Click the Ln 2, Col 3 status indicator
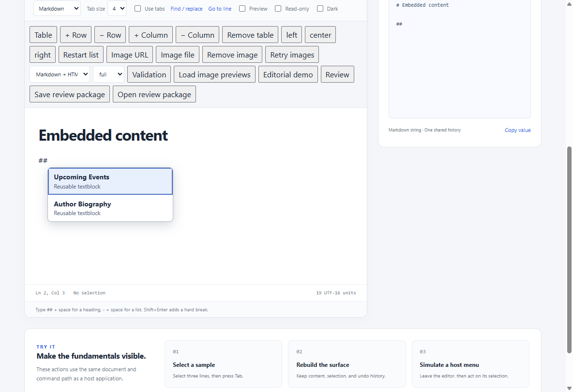 point(50,293)
